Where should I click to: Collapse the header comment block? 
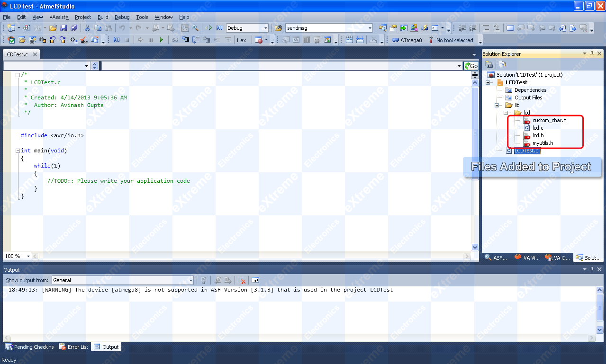(18, 75)
